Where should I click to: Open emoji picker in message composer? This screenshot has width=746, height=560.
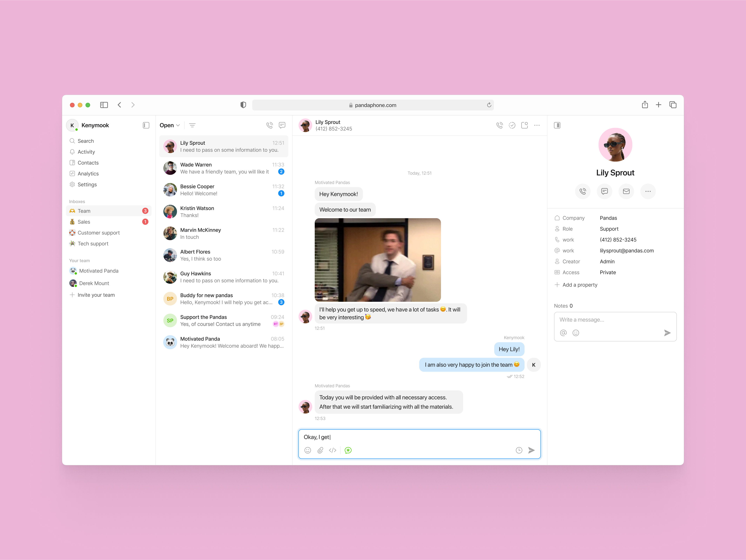(x=308, y=450)
